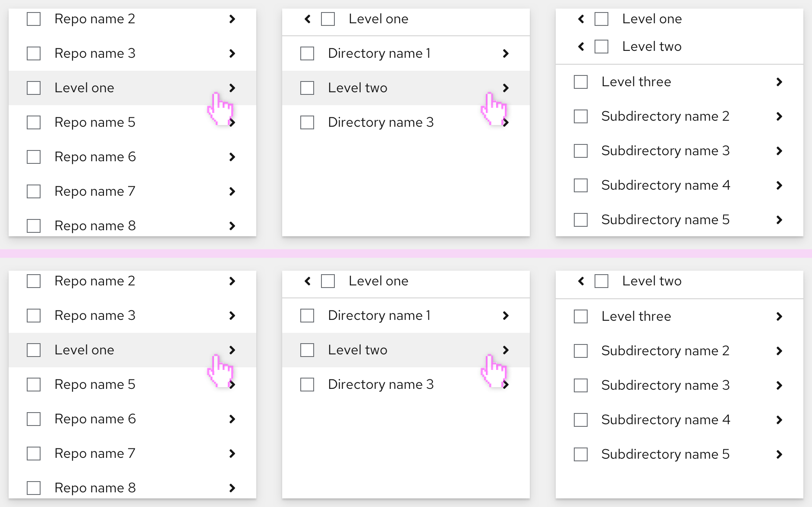Expand the Directory name 3 entry

point(506,122)
